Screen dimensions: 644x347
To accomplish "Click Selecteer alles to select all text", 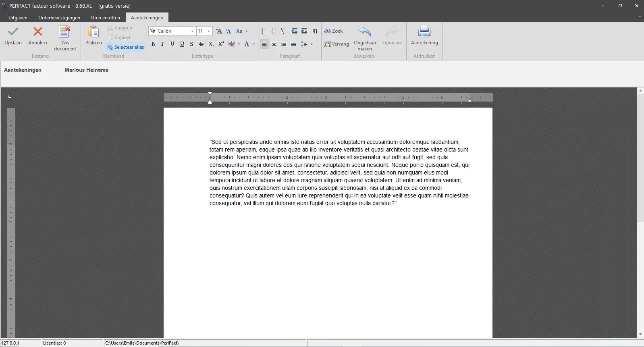I will tap(125, 47).
